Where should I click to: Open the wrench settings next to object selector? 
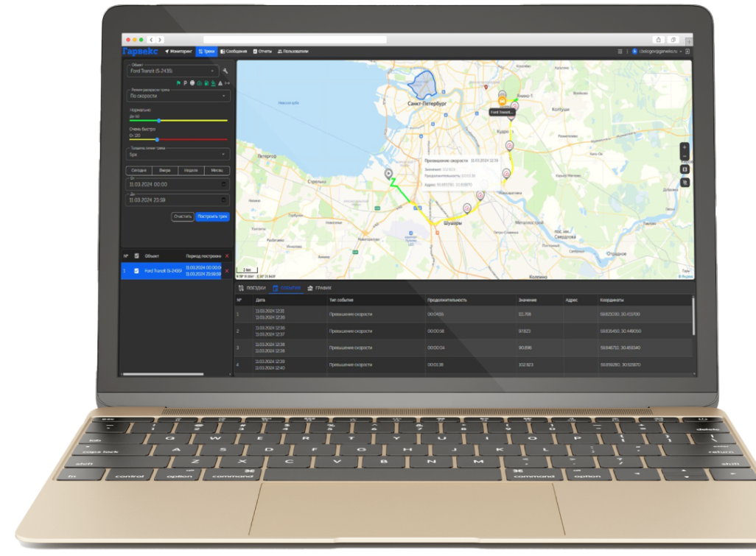(225, 71)
